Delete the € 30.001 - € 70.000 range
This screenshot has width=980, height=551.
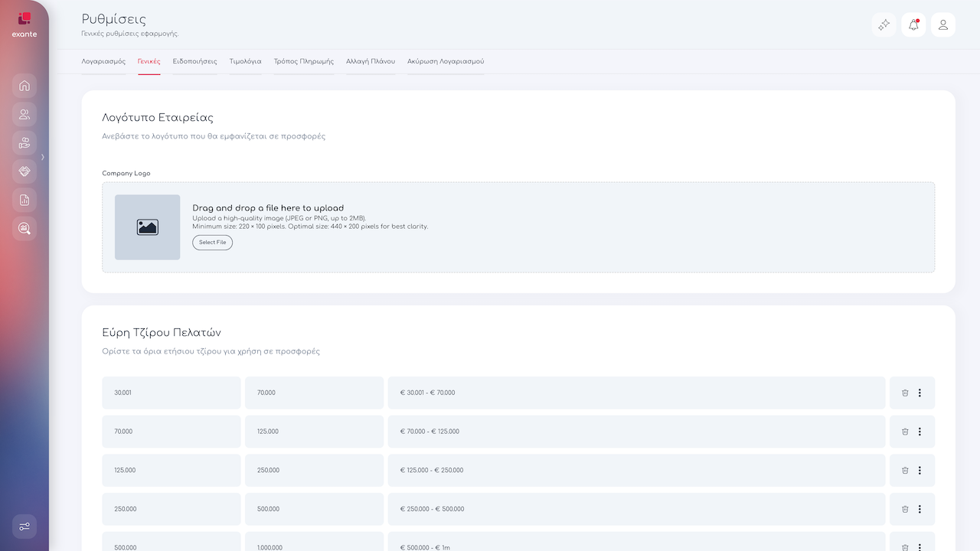pyautogui.click(x=905, y=393)
